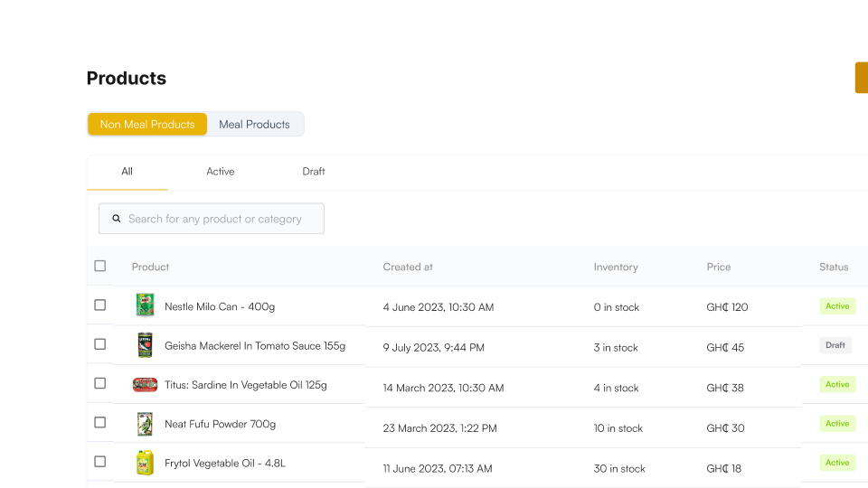Check the Neat Fufu Powder row checkbox

pos(100,422)
